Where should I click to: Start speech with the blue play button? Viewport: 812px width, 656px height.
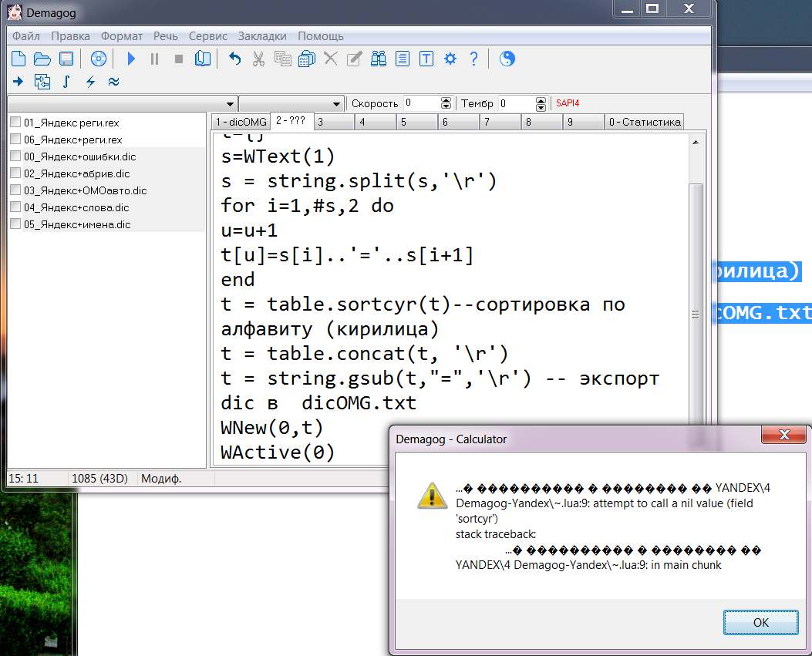[131, 59]
